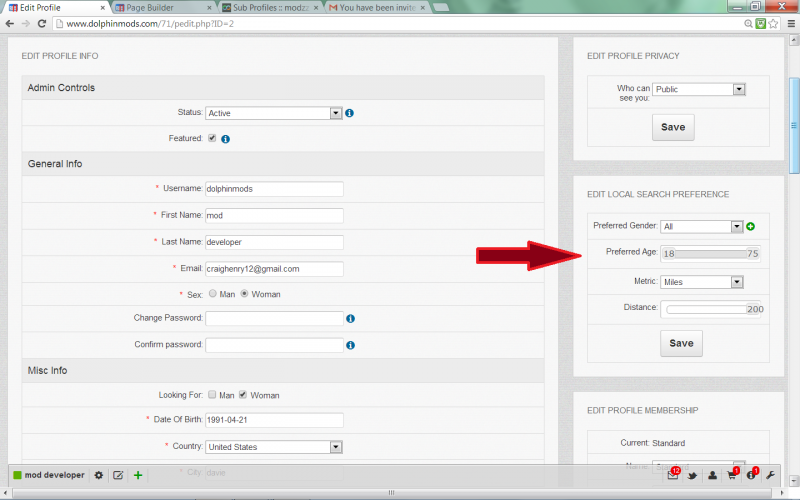Viewport: 800px width, 500px height.
Task: Click the Last Name input field
Action: [x=274, y=242]
